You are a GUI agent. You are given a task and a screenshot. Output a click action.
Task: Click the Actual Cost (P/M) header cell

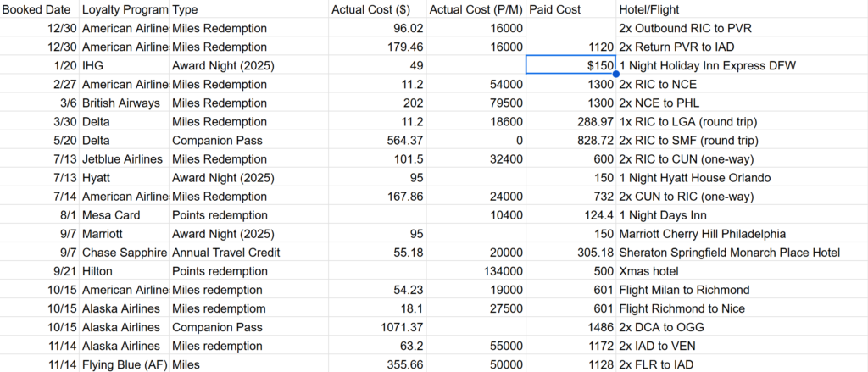coord(476,9)
